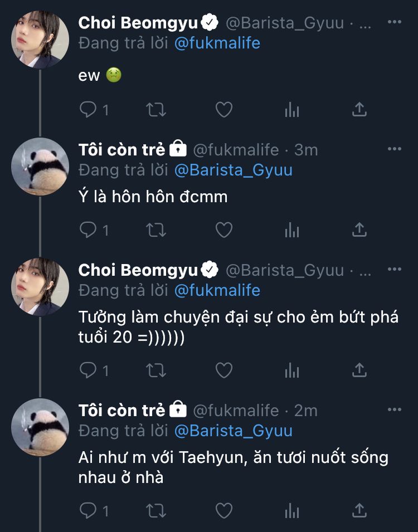Click the @fukmalife mention in the first tweet
This screenshot has width=418, height=532.
point(217,43)
